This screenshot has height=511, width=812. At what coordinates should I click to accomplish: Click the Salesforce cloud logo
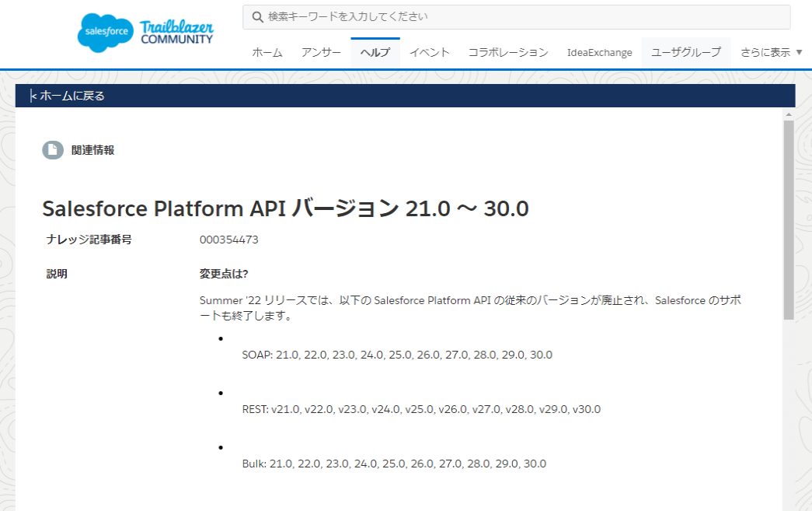[106, 33]
